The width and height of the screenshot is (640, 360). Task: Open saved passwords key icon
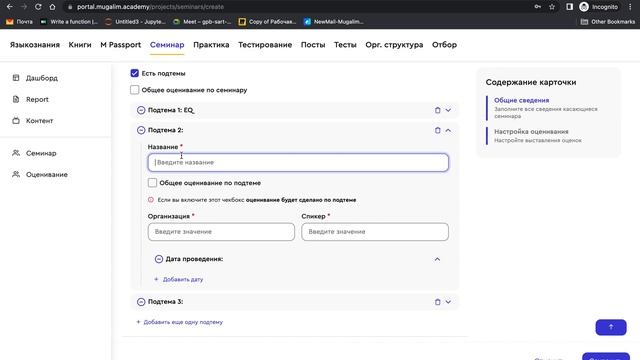point(538,7)
